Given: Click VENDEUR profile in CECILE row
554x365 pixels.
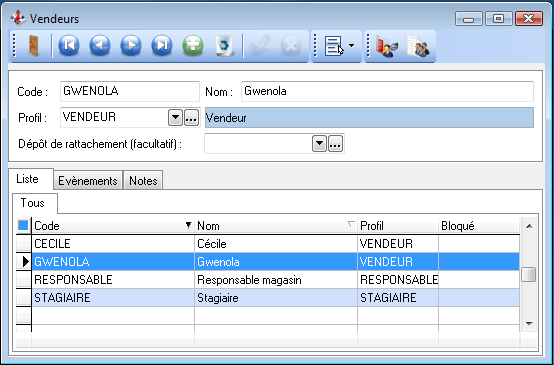Looking at the screenshot, I should pyautogui.click(x=398, y=244).
